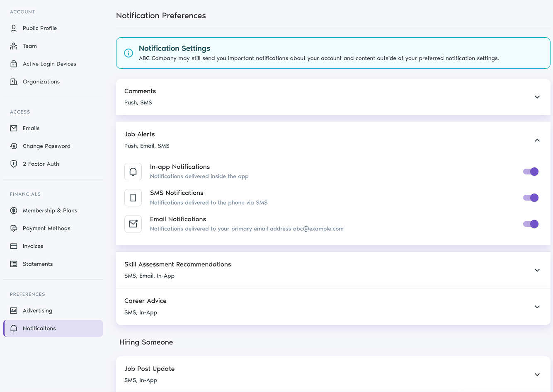553x392 pixels.
Task: Expand the Job Post Update section
Action: [x=537, y=374]
